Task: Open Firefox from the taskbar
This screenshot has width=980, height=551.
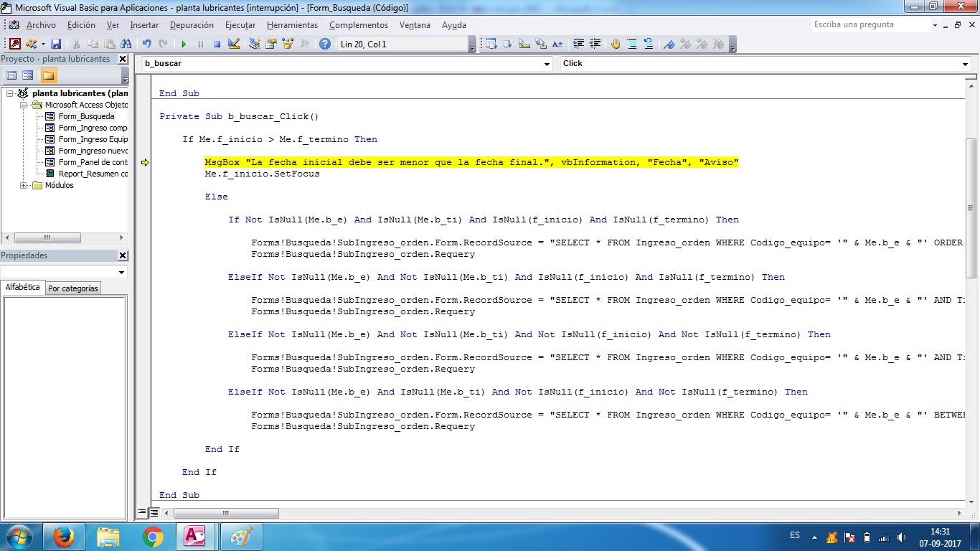Action: pyautogui.click(x=64, y=537)
